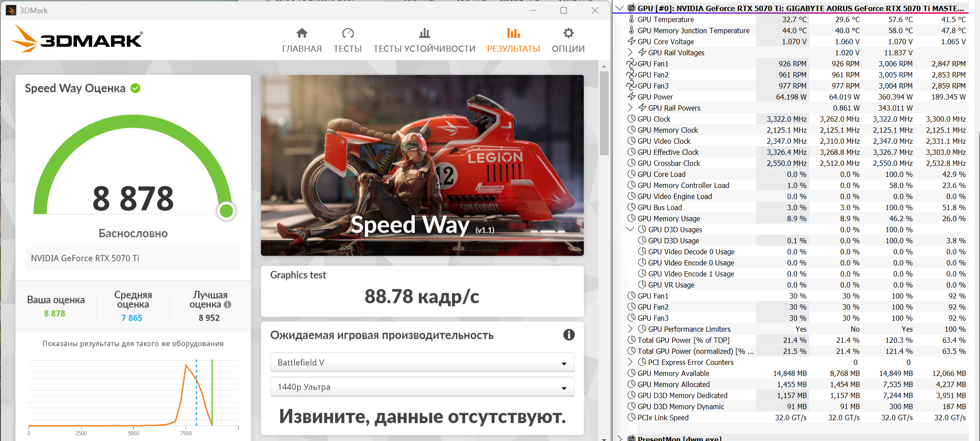Click the gauge icon beside Total GPU Power [% of TDP]
The height and width of the screenshot is (441, 980).
(x=632, y=340)
